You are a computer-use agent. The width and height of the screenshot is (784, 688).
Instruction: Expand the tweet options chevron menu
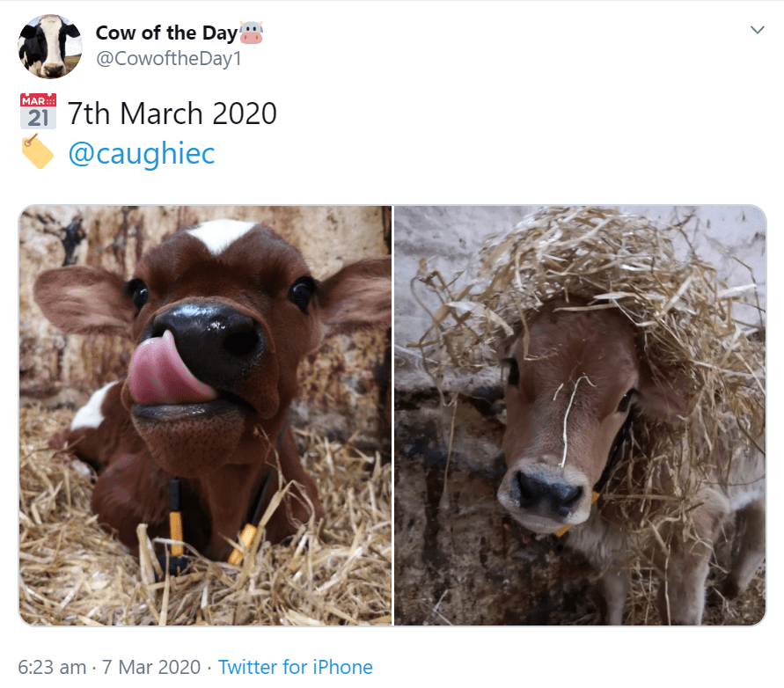pos(756,30)
